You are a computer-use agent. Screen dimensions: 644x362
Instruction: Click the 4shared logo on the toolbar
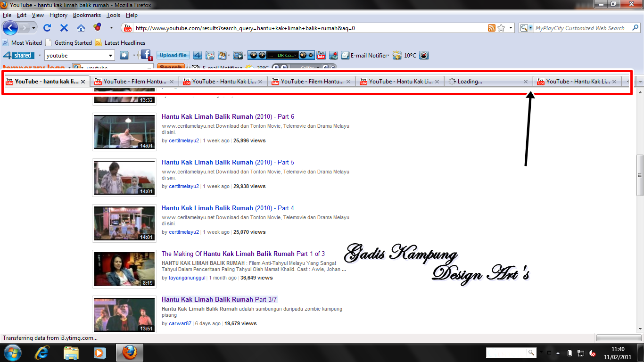click(x=19, y=55)
